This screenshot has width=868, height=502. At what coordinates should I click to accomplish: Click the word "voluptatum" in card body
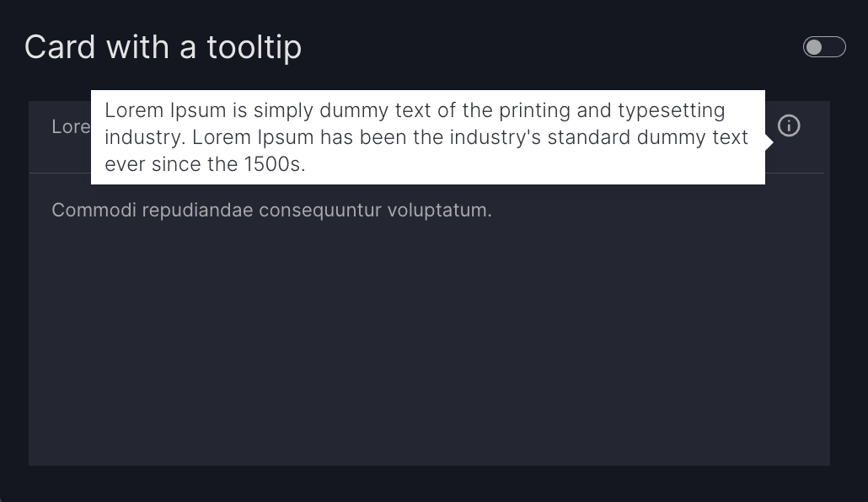coord(438,210)
